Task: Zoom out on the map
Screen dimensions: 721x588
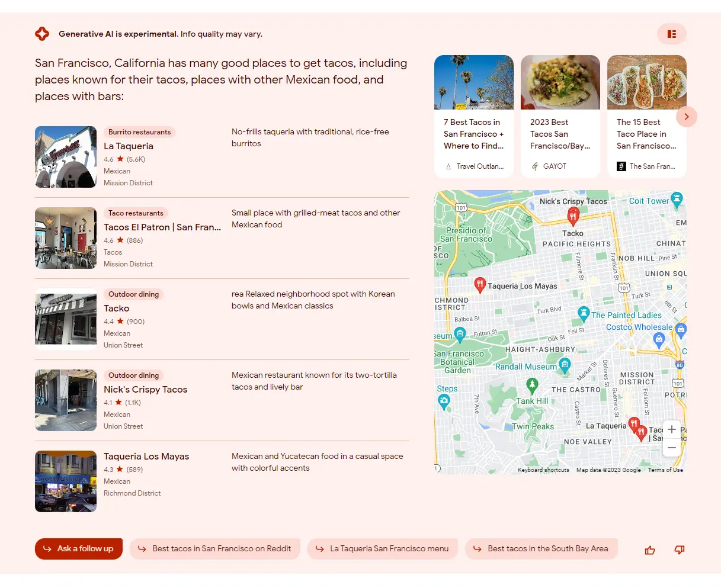Action: (x=671, y=448)
